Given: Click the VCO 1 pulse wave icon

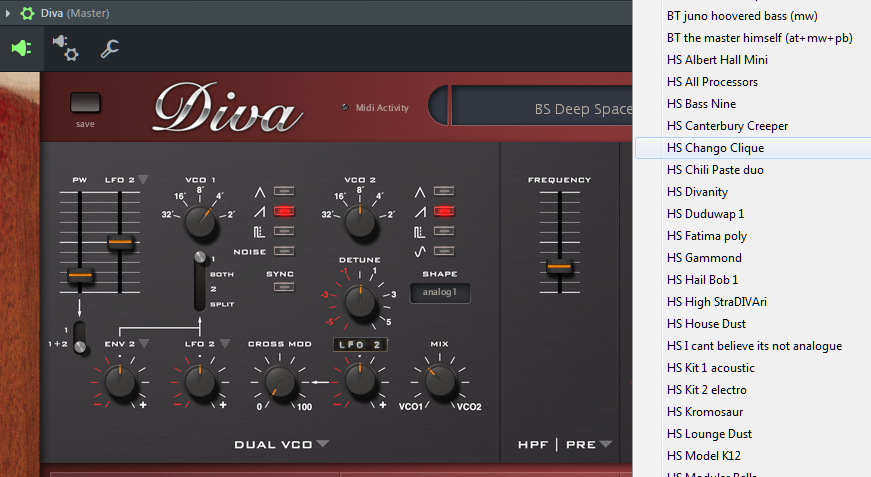Looking at the screenshot, I should tap(259, 232).
